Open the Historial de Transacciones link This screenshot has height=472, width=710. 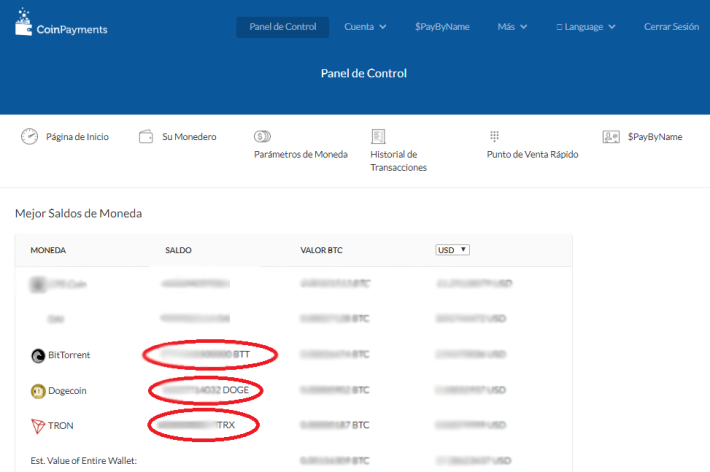[x=398, y=161]
